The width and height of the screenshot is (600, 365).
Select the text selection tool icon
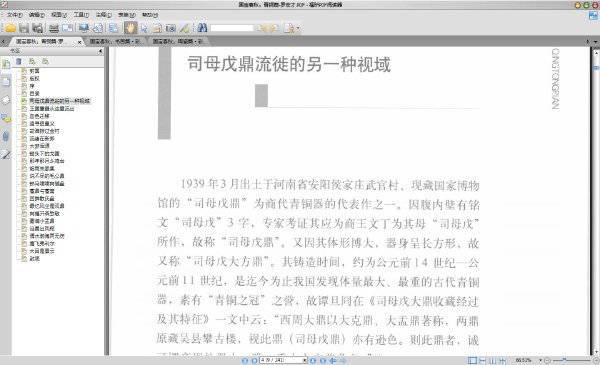pyautogui.click(x=157, y=28)
